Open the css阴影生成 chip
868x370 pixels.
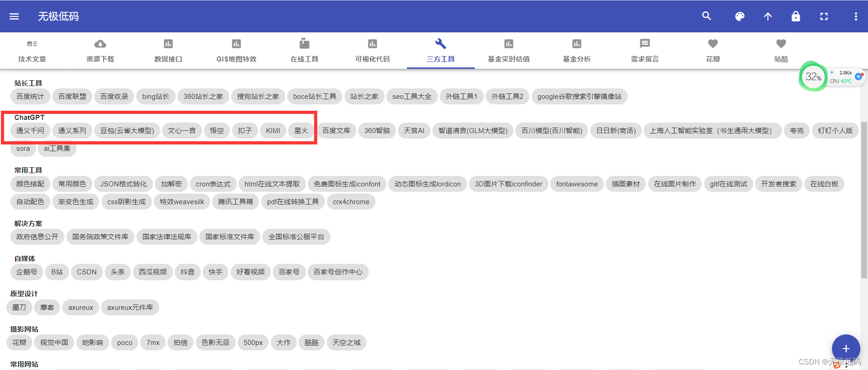127,202
